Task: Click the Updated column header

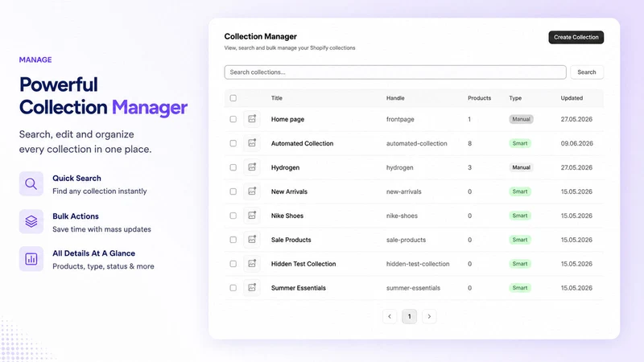Action: (x=572, y=98)
